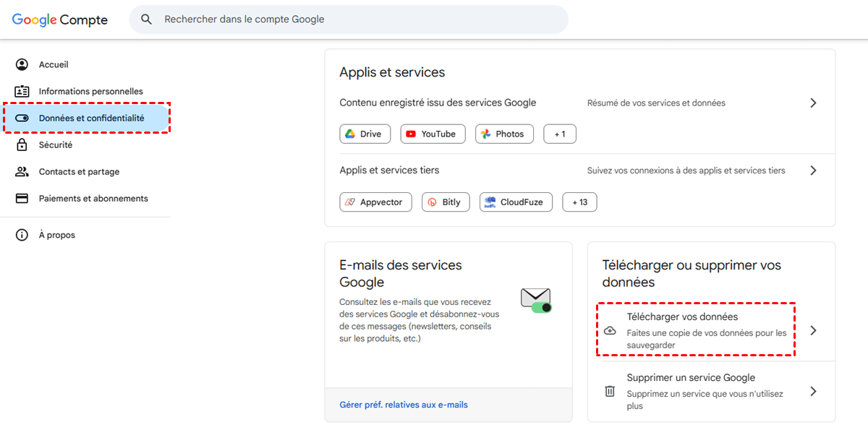The height and width of the screenshot is (443, 868).
Task: Open the Photos service chip
Action: [504, 134]
